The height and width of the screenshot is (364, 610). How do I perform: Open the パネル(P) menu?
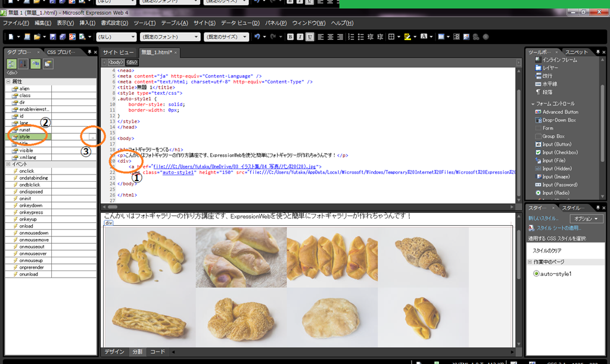click(x=276, y=23)
